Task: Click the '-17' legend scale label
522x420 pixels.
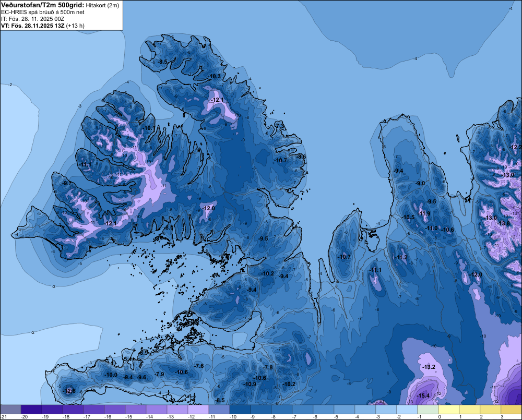Action: point(87,417)
